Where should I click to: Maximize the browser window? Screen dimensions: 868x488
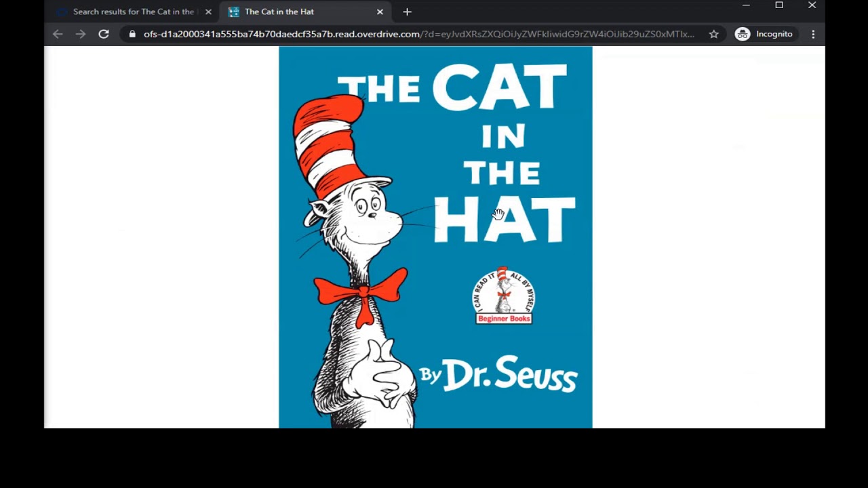pyautogui.click(x=779, y=5)
